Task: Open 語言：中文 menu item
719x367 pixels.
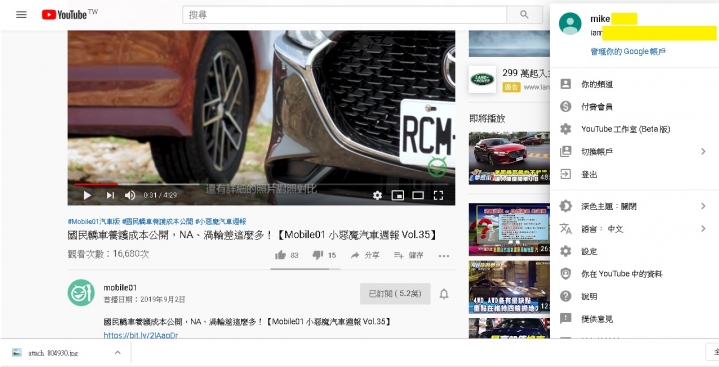Action: [x=634, y=229]
